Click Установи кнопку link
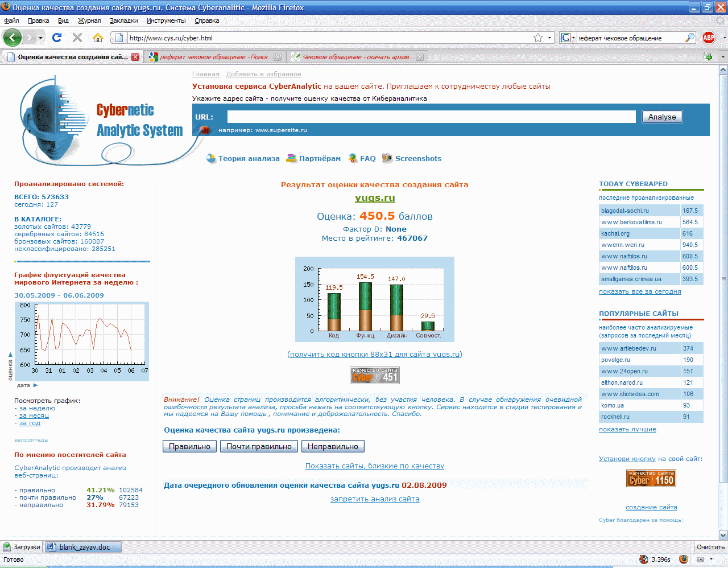The width and height of the screenshot is (728, 568). [627, 459]
